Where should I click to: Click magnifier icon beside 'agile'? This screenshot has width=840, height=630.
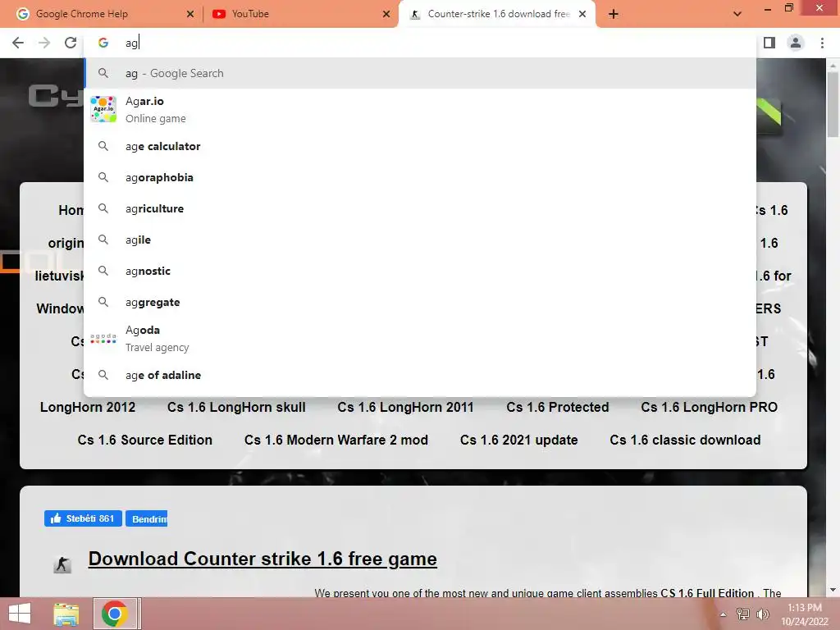(103, 240)
